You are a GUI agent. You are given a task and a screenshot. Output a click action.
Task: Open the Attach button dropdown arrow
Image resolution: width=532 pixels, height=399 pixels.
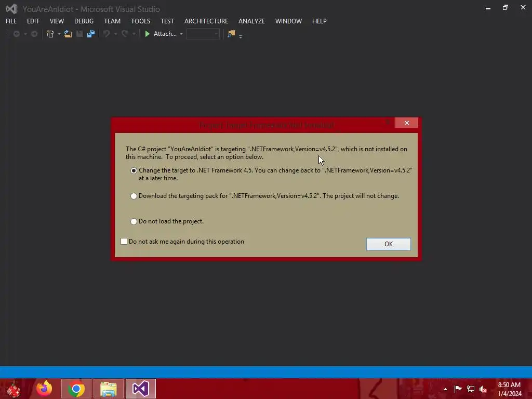click(181, 34)
